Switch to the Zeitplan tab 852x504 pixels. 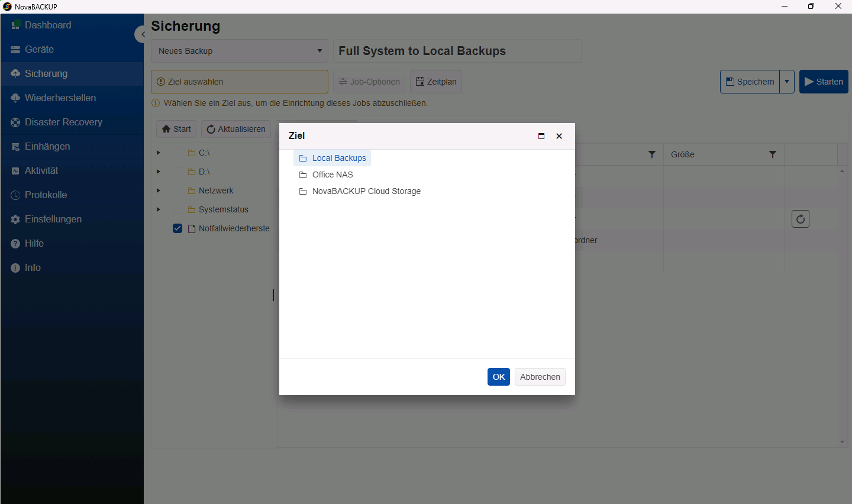436,82
